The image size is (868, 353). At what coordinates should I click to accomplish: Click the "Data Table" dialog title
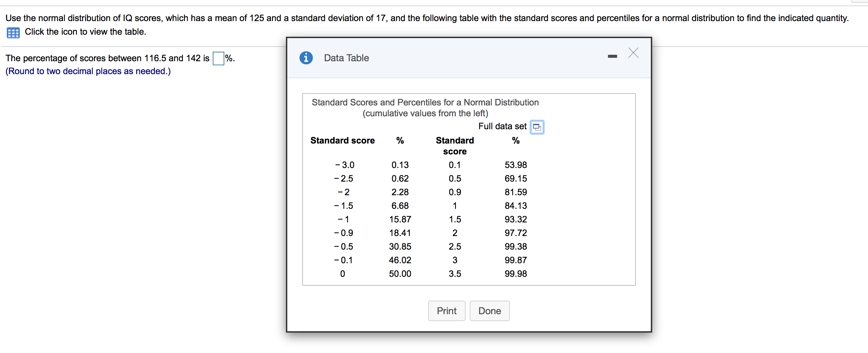(x=346, y=58)
